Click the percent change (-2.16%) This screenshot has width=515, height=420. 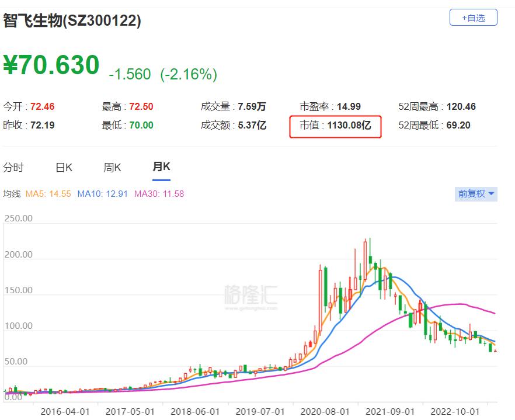click(x=189, y=74)
